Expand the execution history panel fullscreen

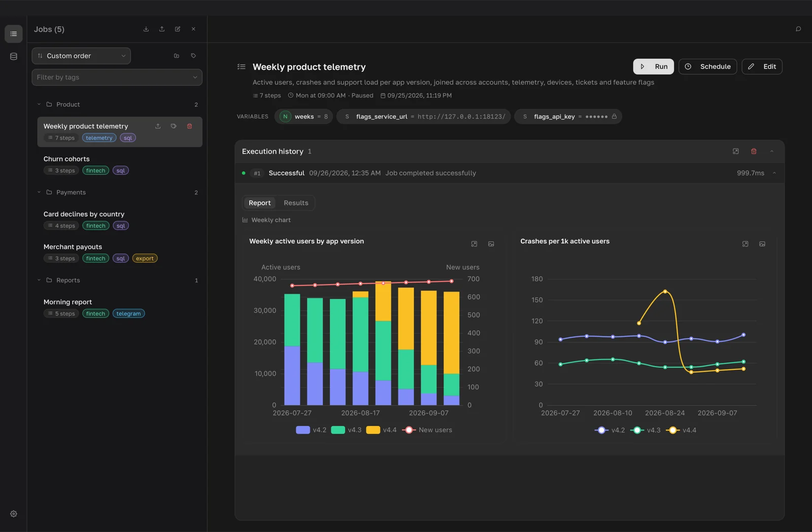(x=736, y=151)
